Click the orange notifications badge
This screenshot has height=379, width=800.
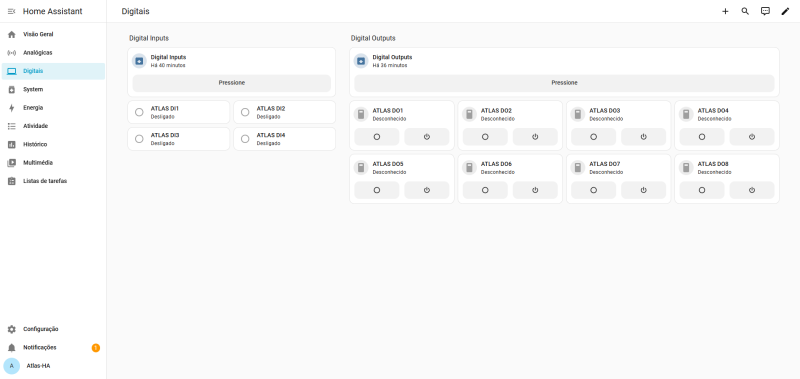(96, 348)
